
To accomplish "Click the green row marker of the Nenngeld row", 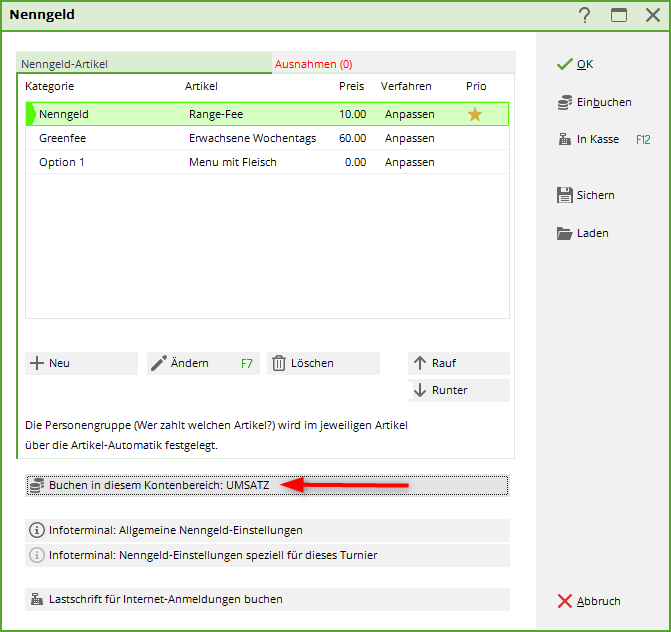I will tap(31, 114).
